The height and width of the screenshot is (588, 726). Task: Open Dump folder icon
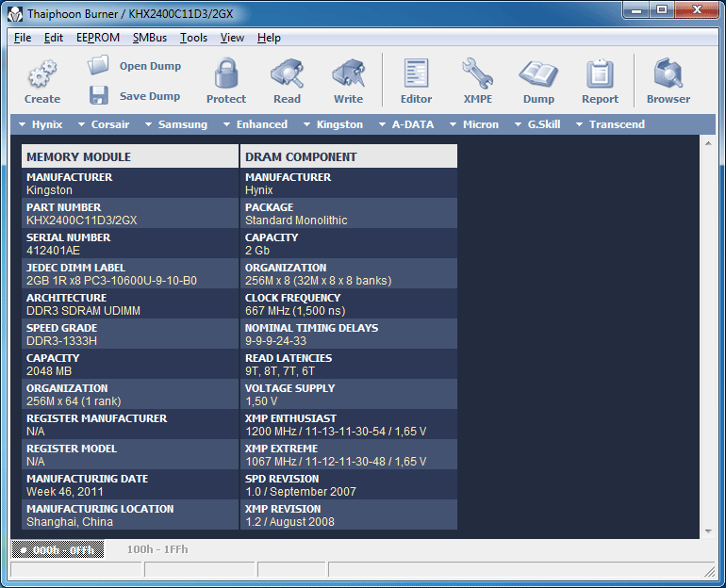click(x=98, y=65)
